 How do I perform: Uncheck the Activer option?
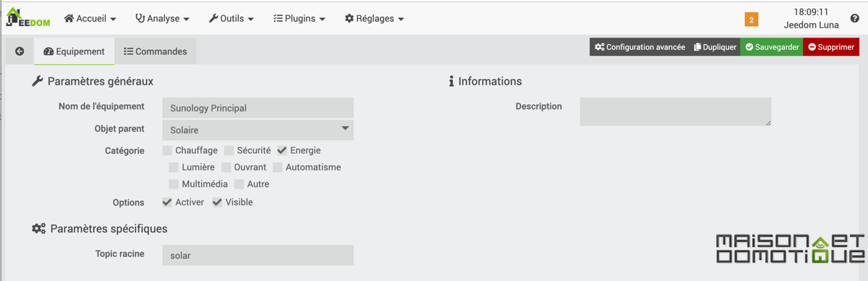click(x=167, y=203)
